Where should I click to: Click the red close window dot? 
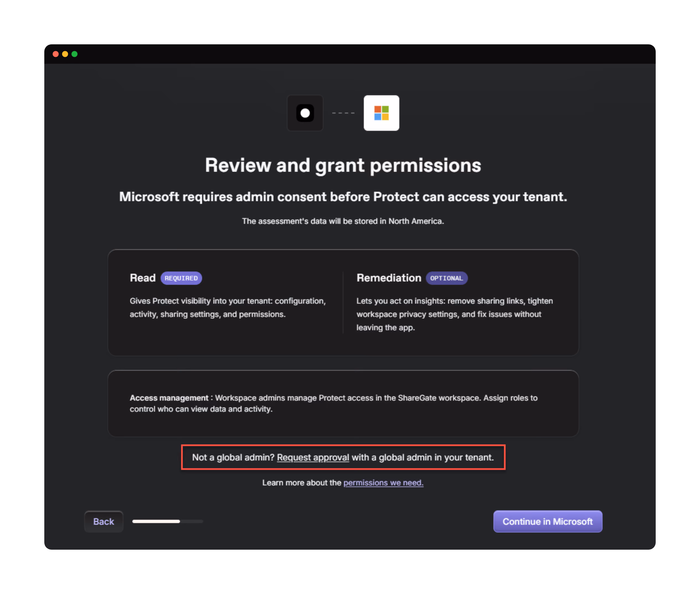[x=56, y=54]
